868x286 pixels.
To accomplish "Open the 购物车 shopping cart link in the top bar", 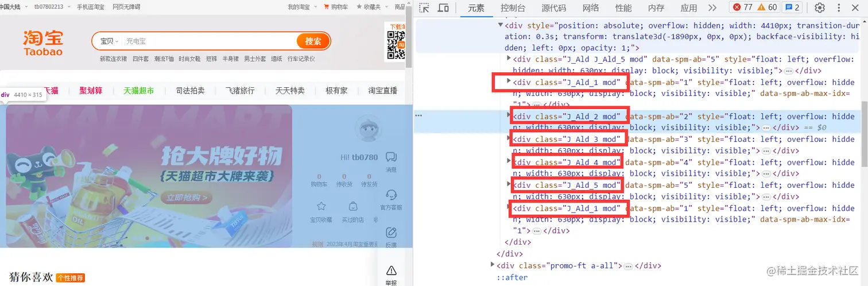I will (x=336, y=7).
